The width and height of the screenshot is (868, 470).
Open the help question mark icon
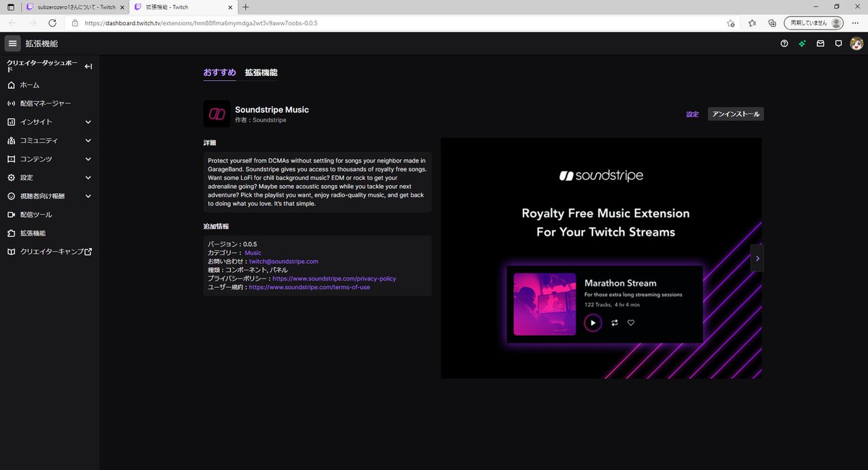tap(784, 43)
